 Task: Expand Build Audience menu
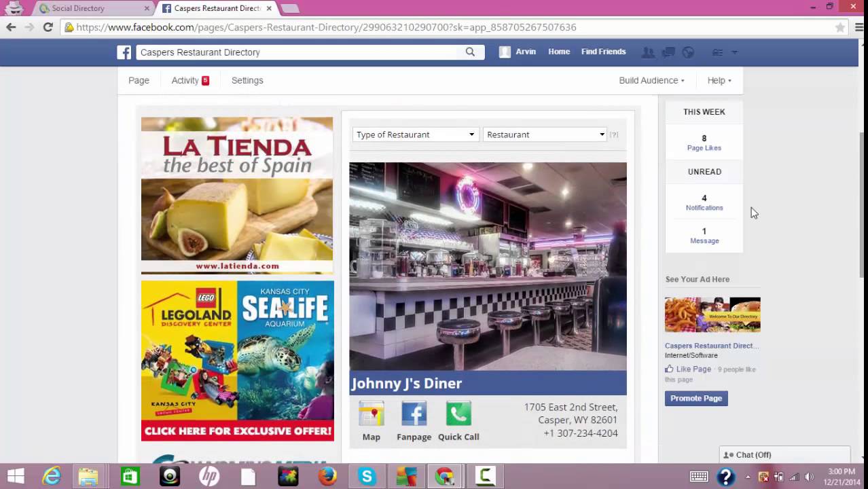(x=651, y=80)
